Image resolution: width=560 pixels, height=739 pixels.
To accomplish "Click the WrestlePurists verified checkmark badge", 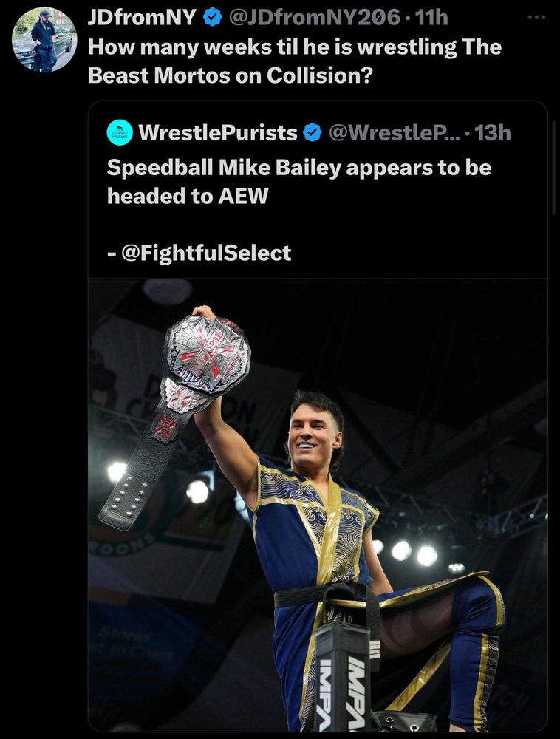I will point(312,133).
